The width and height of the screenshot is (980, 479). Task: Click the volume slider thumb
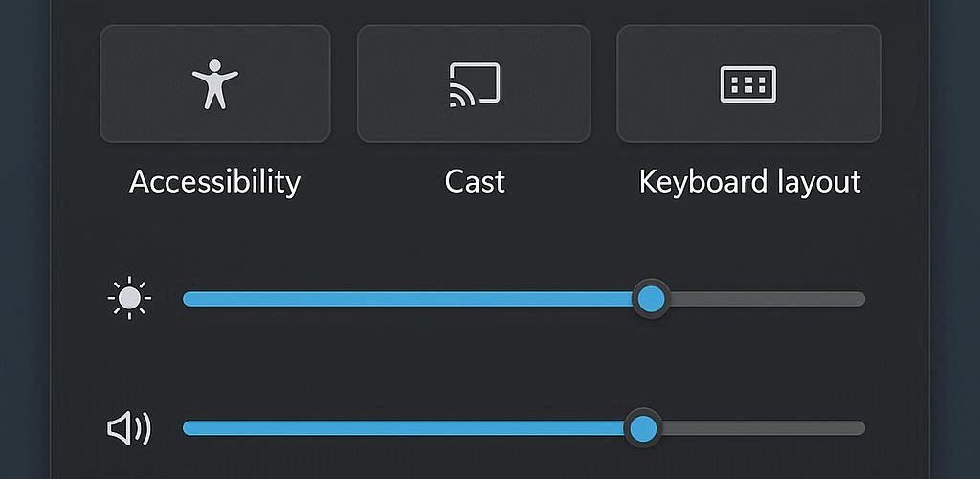coord(642,428)
